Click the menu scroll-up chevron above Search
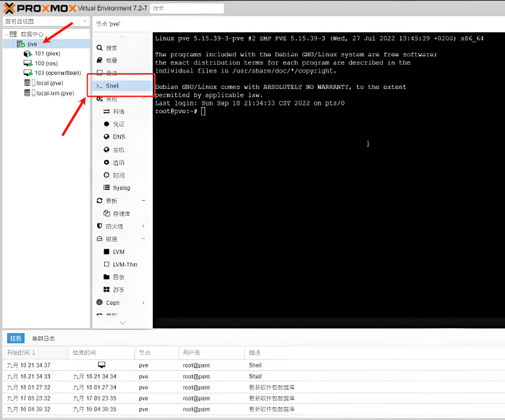This screenshot has height=420, width=505. [122, 37]
